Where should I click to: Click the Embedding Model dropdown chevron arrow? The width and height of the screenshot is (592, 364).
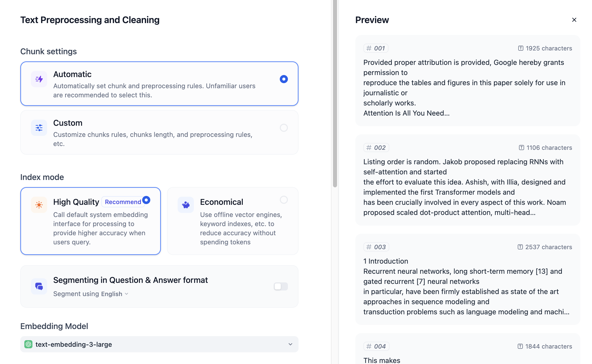pyautogui.click(x=290, y=344)
